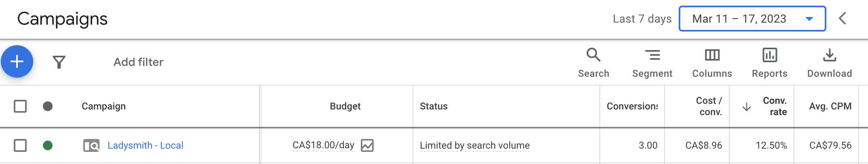Open the filter funnel icon

tap(59, 62)
